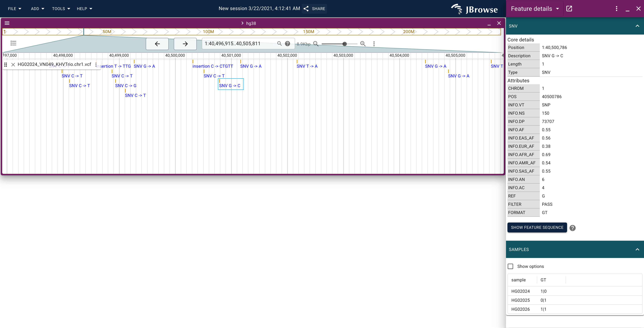
Task: Adjust the zoom level slider
Action: click(x=344, y=44)
